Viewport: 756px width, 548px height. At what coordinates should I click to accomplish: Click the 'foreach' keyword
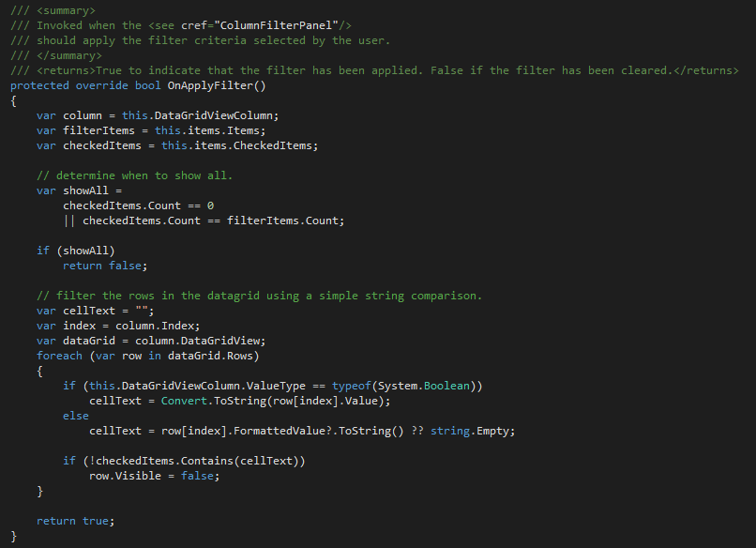(59, 356)
